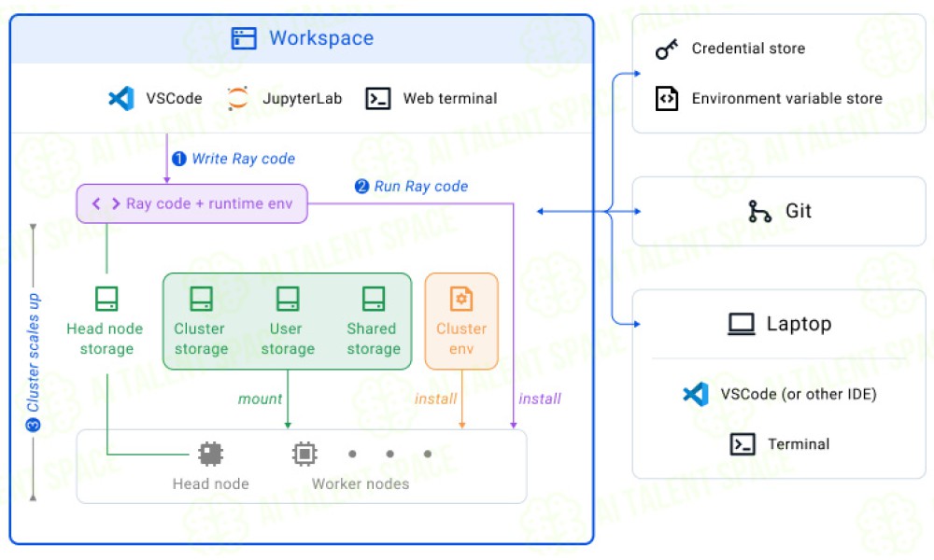Click the Worker nodes chip icon
Screen dimensions: 934x560
pos(304,455)
